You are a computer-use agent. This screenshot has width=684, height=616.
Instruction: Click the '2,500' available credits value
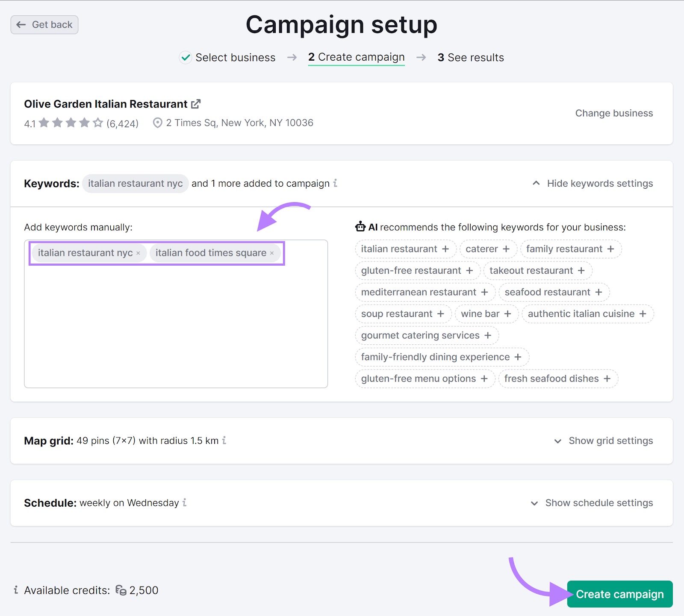click(144, 590)
